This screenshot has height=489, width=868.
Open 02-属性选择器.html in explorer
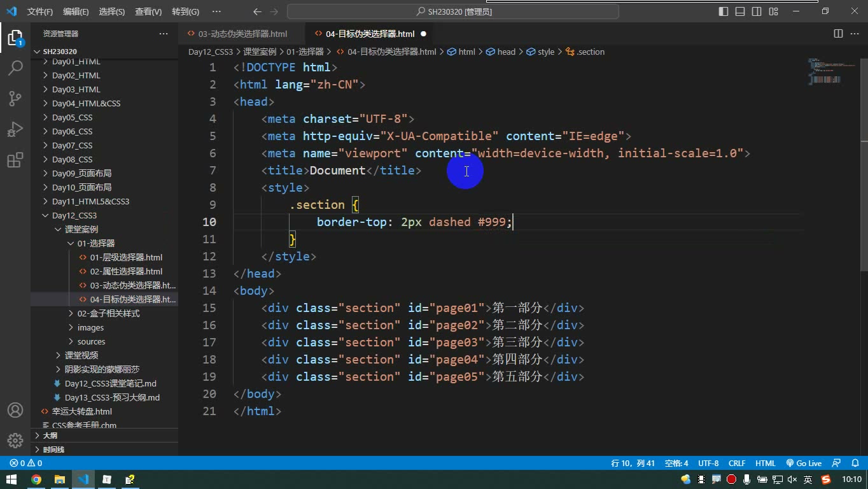[126, 271]
